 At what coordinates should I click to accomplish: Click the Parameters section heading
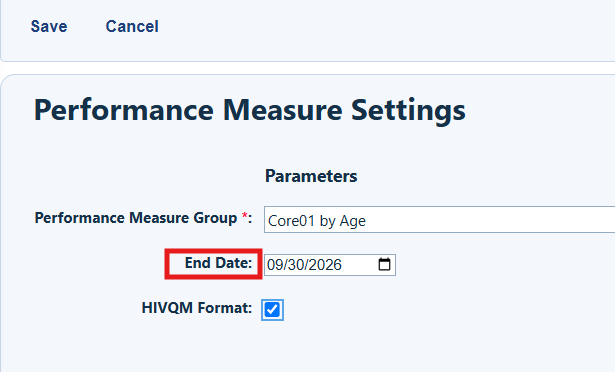tap(311, 176)
